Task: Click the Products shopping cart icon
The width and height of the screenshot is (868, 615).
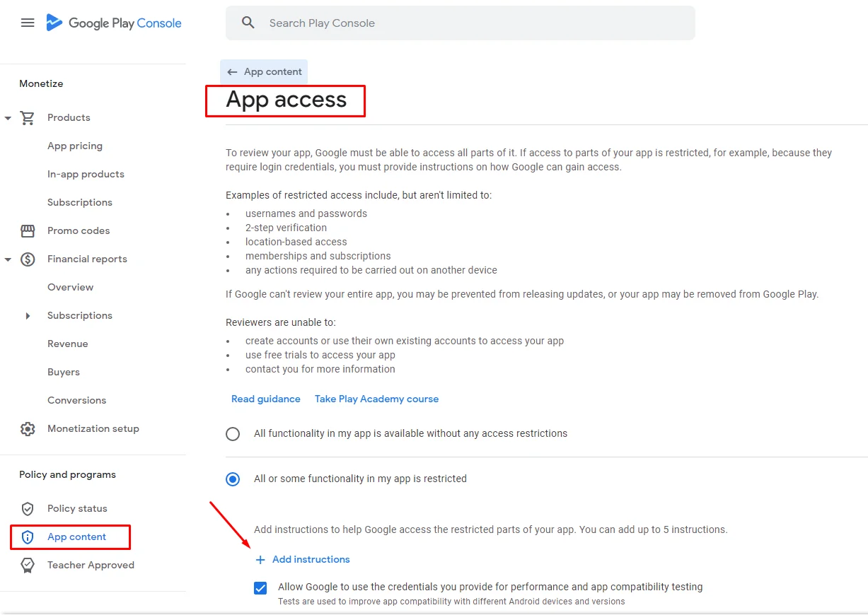Action: point(28,117)
